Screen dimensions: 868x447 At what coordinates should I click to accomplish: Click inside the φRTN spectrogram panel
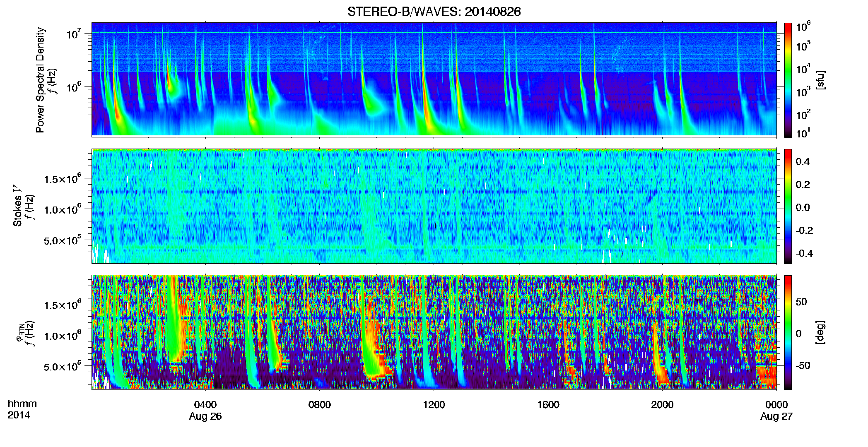coord(434,332)
